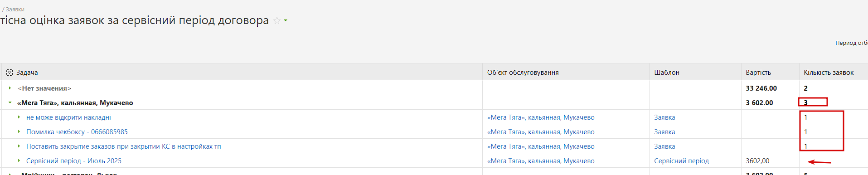
Task: Open 'Сервісний період' template link
Action: point(681,161)
